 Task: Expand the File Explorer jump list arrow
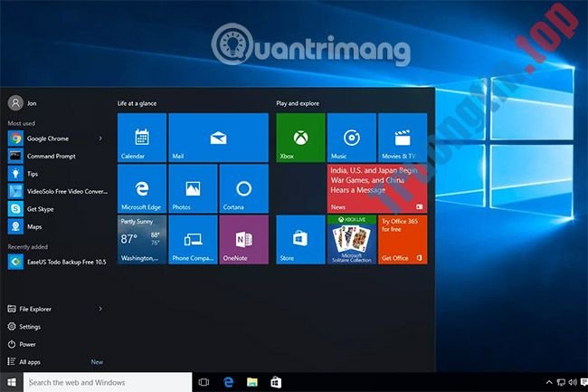[100, 309]
